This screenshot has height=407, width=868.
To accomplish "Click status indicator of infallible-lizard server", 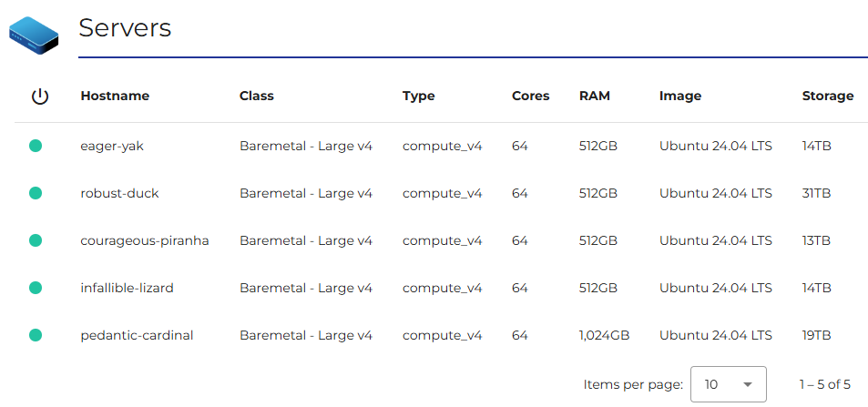I will (x=36, y=288).
